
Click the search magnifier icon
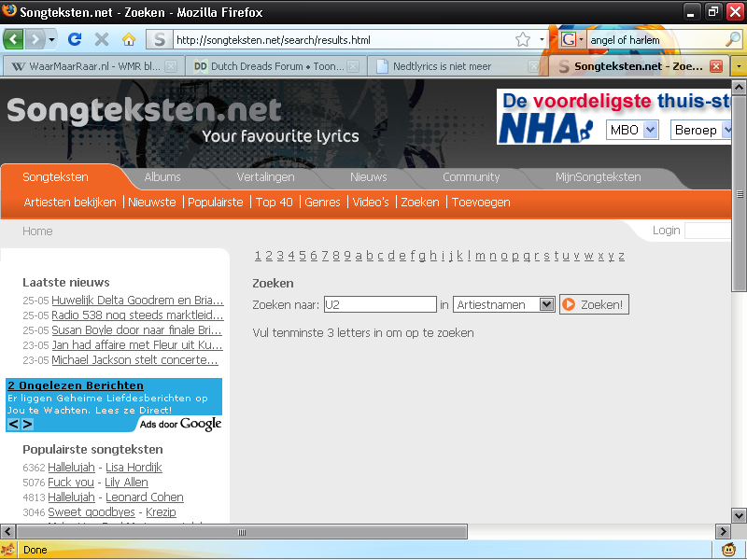(x=733, y=39)
